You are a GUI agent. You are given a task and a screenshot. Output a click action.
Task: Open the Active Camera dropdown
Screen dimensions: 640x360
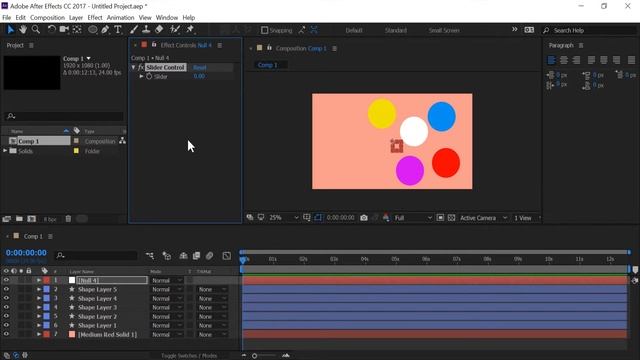483,218
